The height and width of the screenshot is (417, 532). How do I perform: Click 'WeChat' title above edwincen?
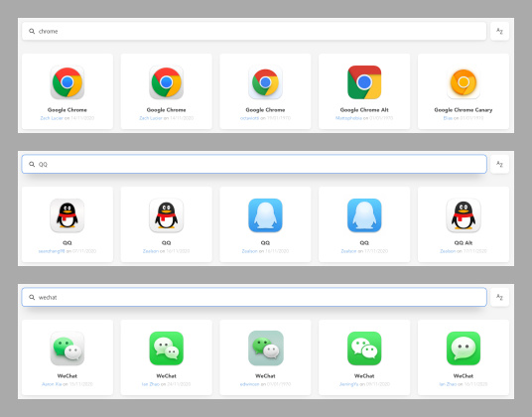(x=265, y=376)
